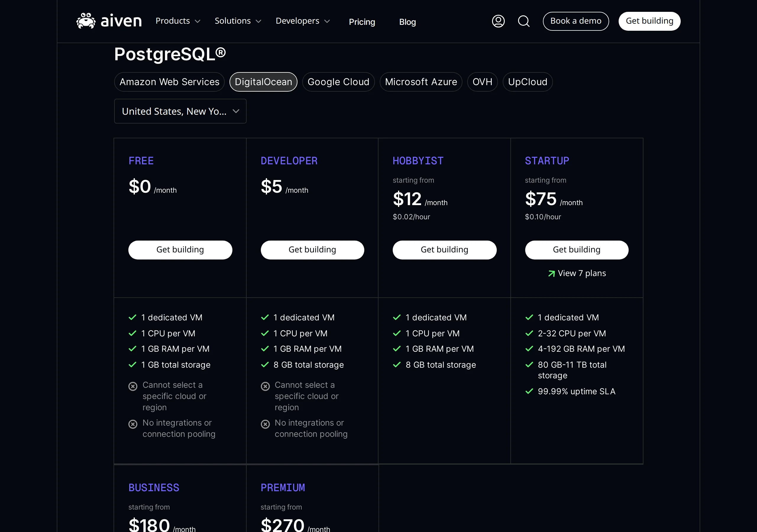Click Get building under the Developer plan
757x532 pixels.
coord(312,250)
